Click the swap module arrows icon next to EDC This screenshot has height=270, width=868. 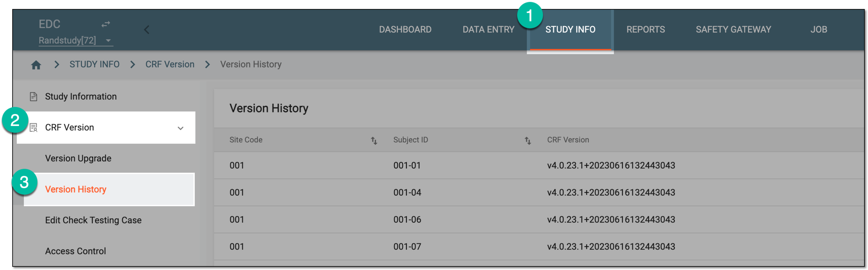coord(106,24)
